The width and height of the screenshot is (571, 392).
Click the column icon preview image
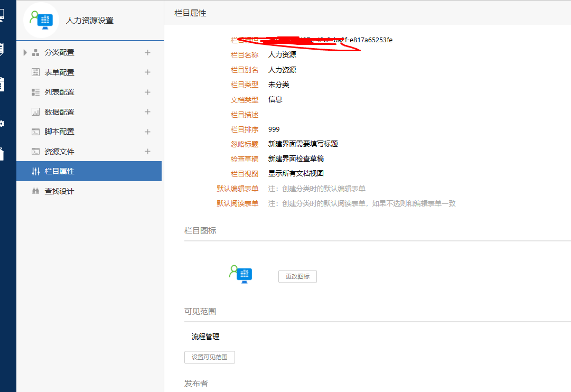point(241,274)
